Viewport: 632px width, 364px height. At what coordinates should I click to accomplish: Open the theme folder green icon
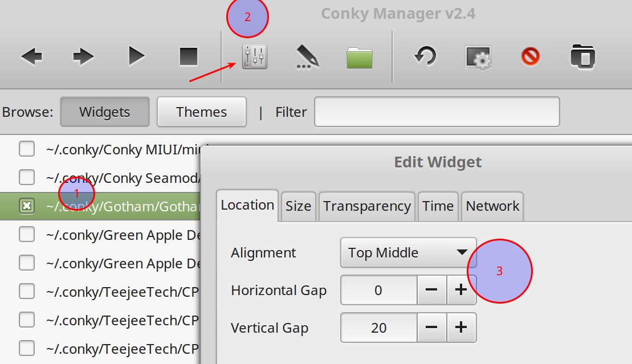click(x=360, y=58)
